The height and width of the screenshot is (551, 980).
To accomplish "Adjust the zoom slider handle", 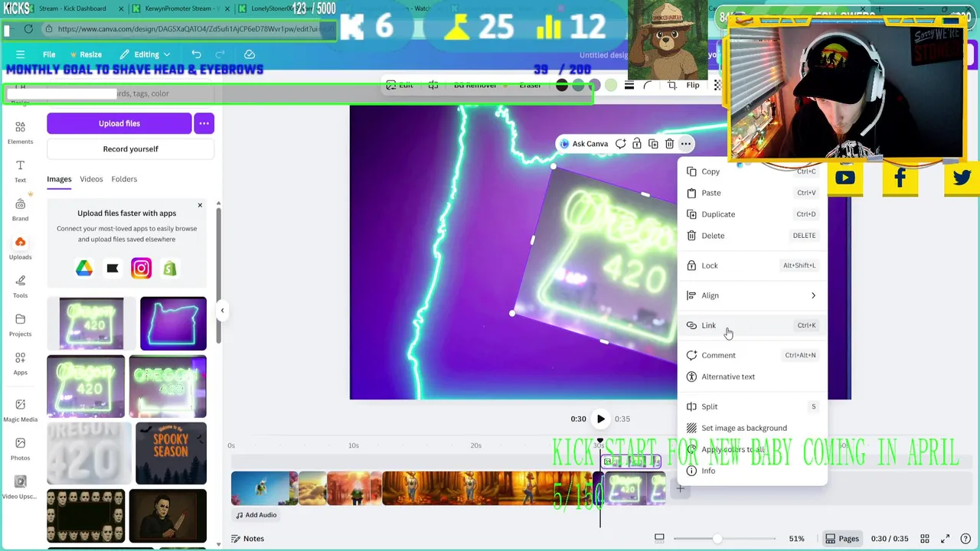I will tap(717, 539).
